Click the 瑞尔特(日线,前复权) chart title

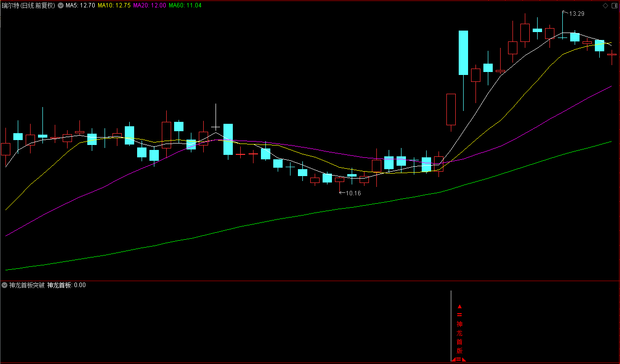click(29, 5)
